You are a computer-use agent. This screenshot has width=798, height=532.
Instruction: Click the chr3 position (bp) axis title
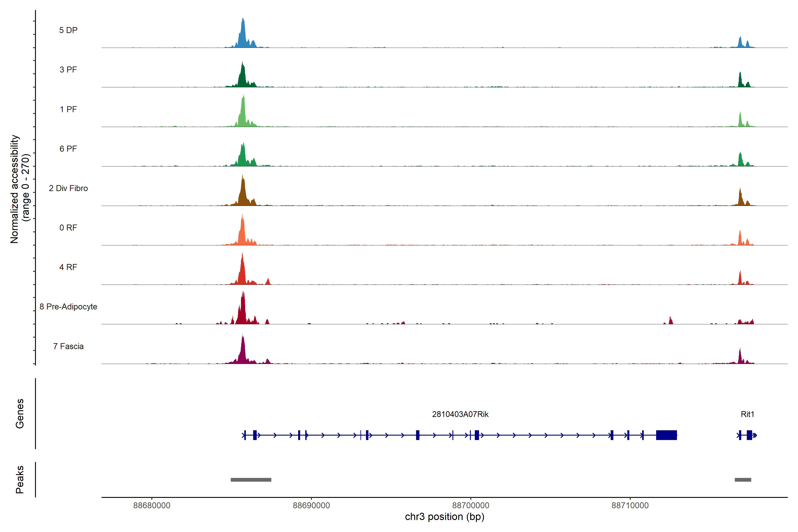444,517
